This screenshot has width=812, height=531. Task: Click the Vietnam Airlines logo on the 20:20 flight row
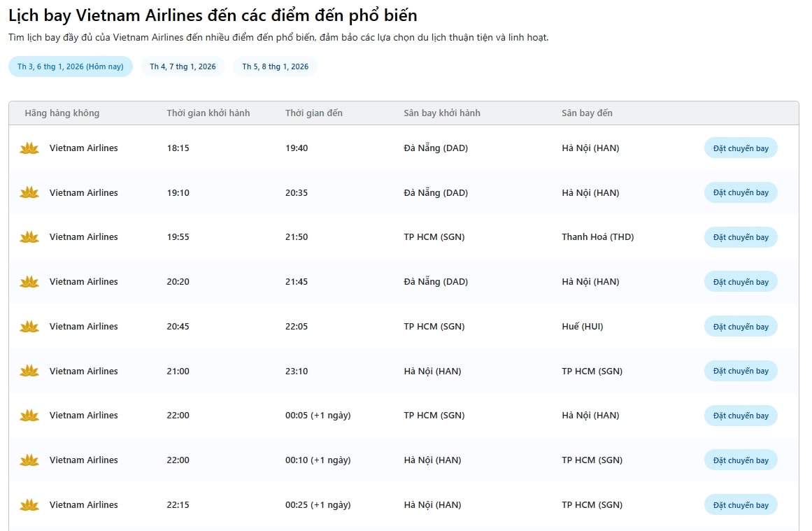29,281
